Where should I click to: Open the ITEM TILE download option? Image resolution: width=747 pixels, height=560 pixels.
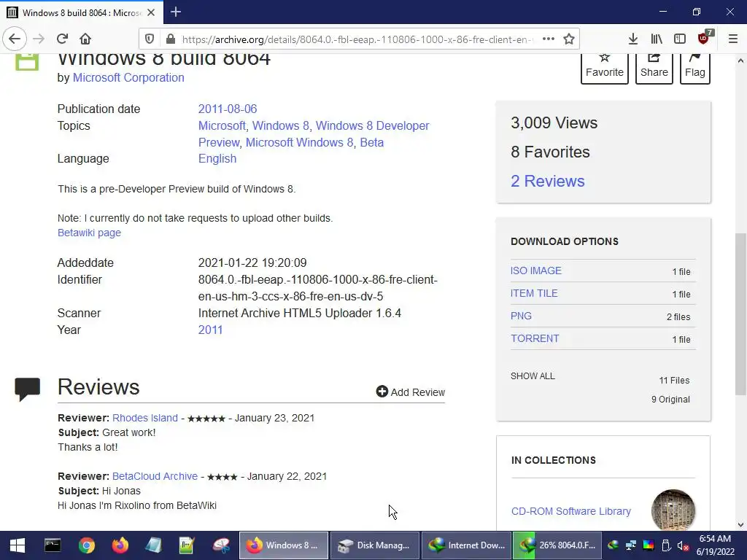(x=534, y=293)
